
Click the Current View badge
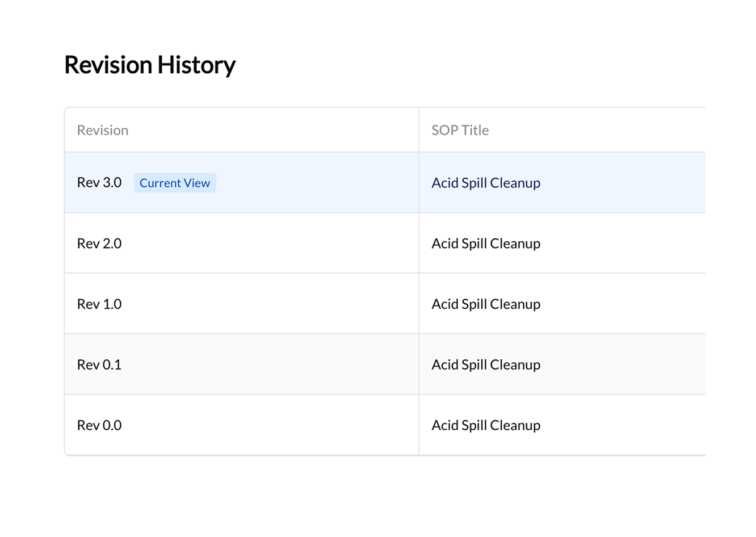(x=175, y=183)
